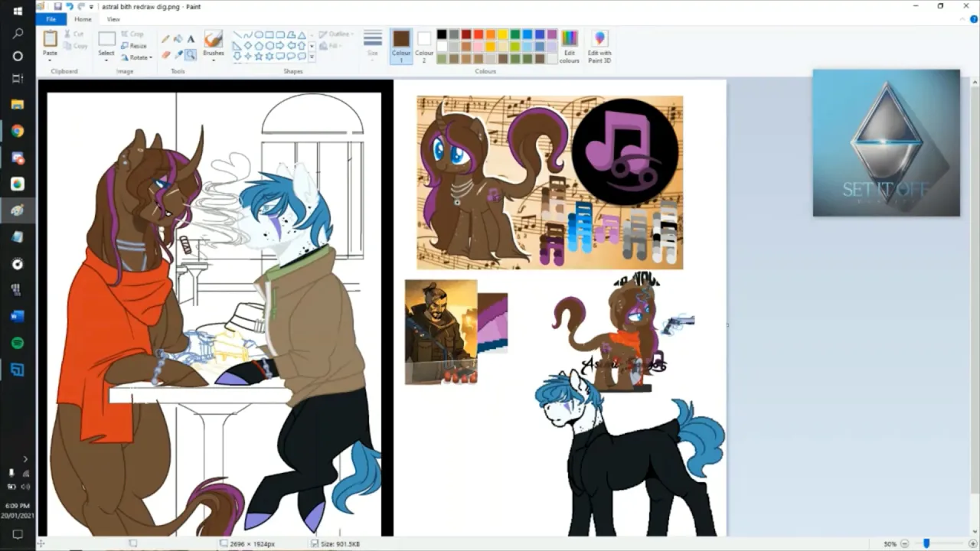
Task: Open Paint Help question mark icon
Action: (974, 19)
